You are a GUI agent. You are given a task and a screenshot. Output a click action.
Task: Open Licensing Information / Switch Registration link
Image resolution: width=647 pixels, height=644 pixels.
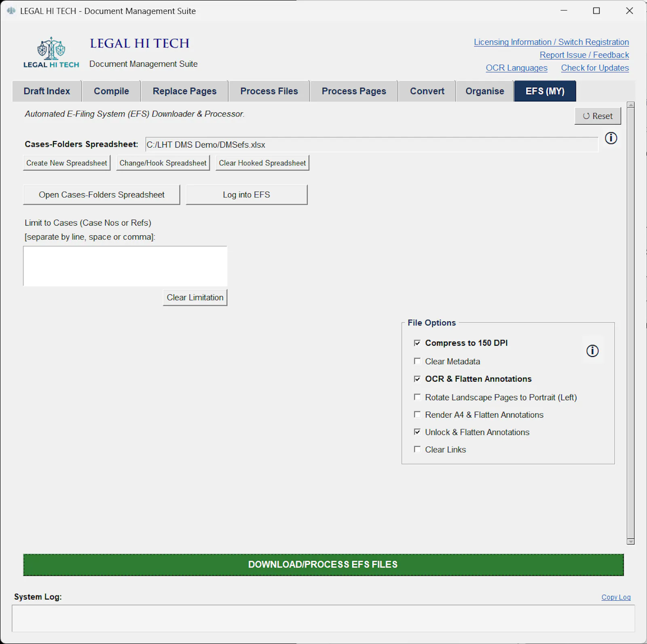coord(551,42)
